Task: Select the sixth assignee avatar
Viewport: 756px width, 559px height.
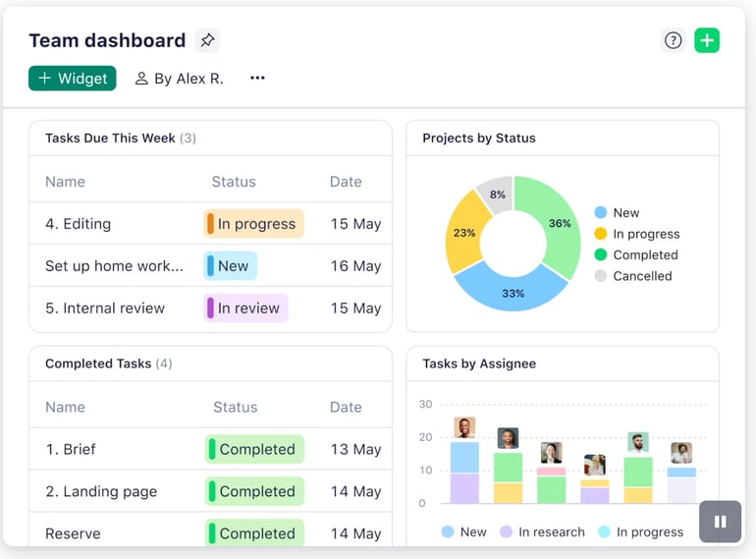Action: [x=681, y=453]
